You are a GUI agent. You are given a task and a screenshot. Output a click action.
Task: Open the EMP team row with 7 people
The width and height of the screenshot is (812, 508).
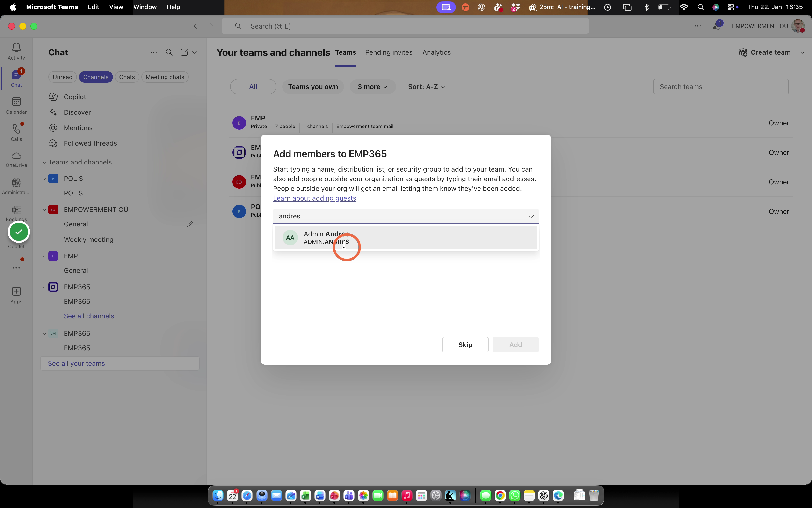click(511, 123)
